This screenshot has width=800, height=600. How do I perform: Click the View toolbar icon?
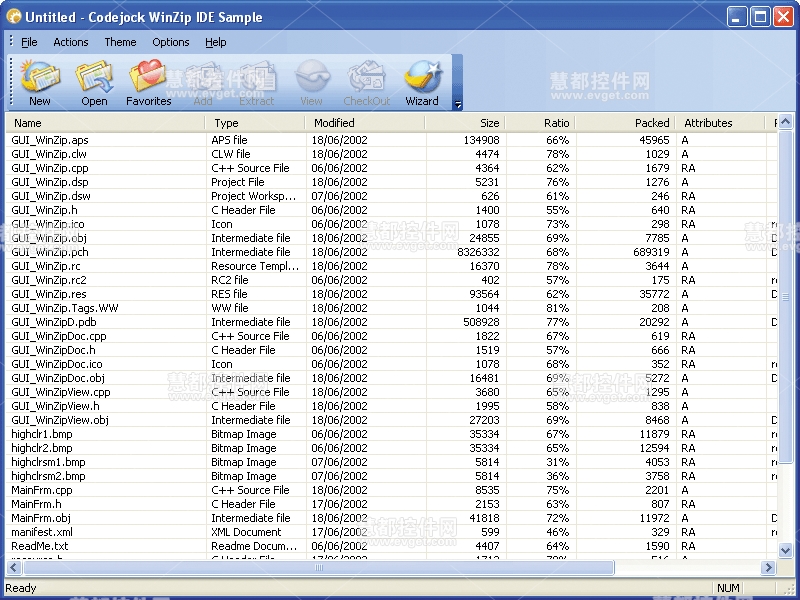coord(311,83)
